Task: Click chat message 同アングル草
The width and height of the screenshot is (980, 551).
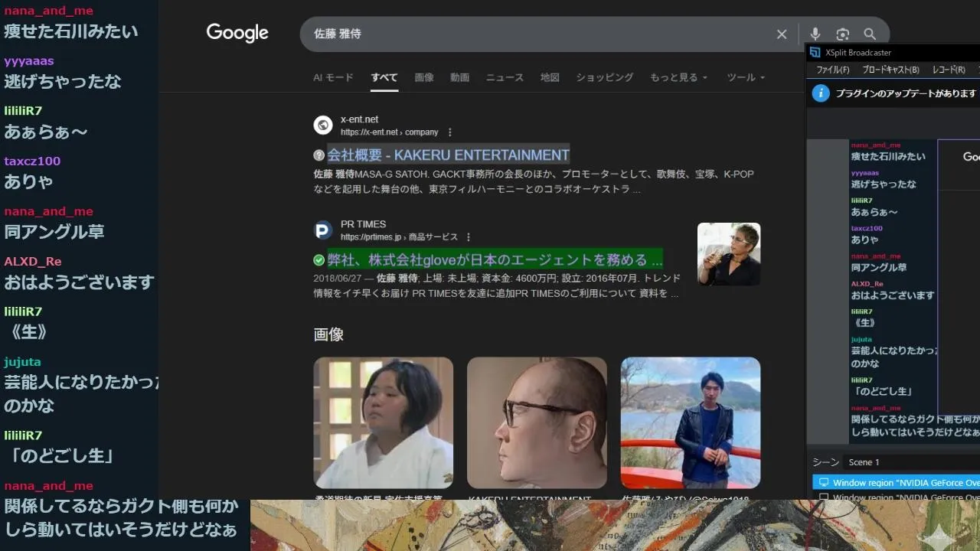Action: (x=54, y=231)
